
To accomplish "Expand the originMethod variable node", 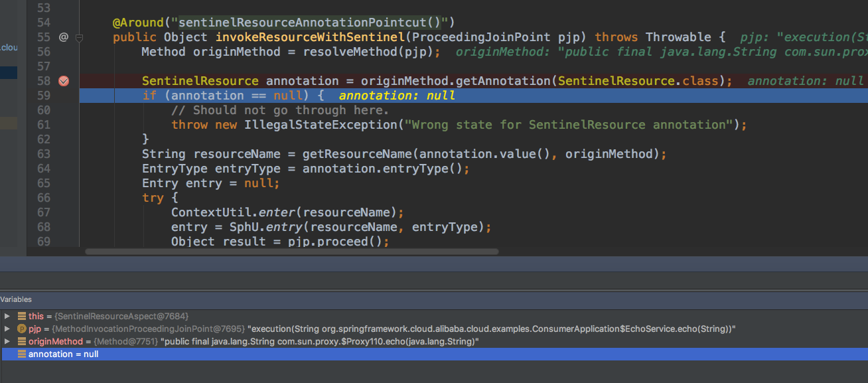I will tap(7, 342).
